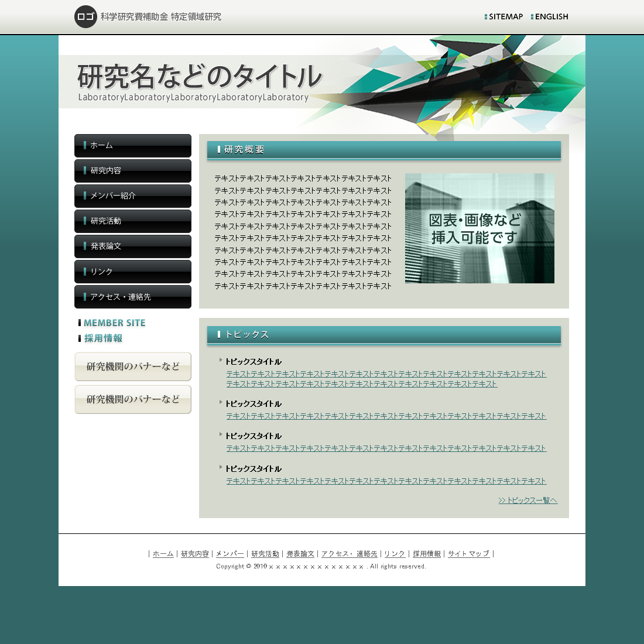
Task: Open アクセス・連絡先 in the sidebar menu
Action: coord(133,297)
